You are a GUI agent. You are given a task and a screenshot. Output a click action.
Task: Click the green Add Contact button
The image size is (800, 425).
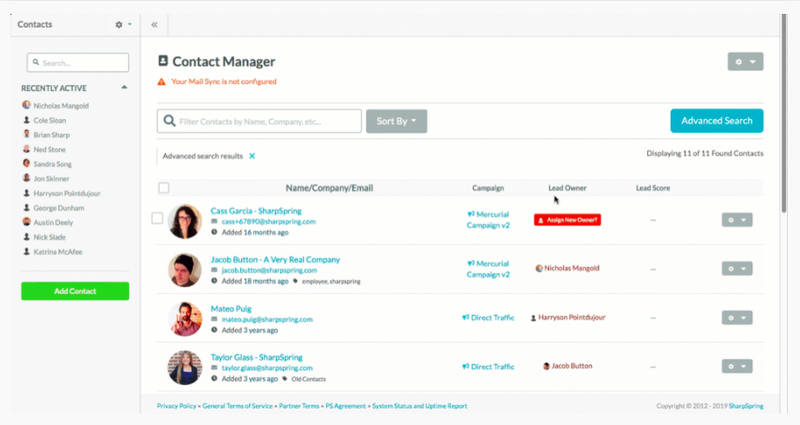tap(75, 291)
